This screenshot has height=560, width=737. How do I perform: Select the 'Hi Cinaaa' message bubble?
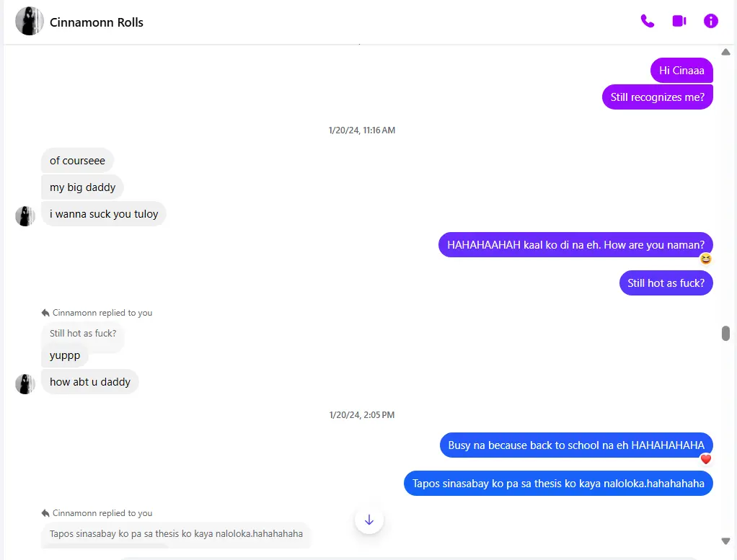[681, 71]
